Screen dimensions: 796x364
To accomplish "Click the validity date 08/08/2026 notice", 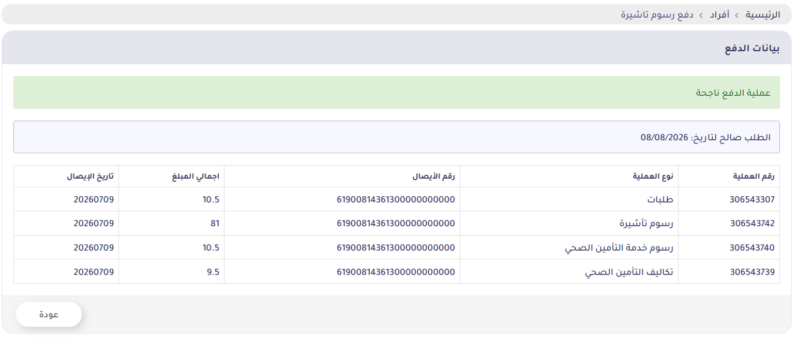I will point(396,137).
